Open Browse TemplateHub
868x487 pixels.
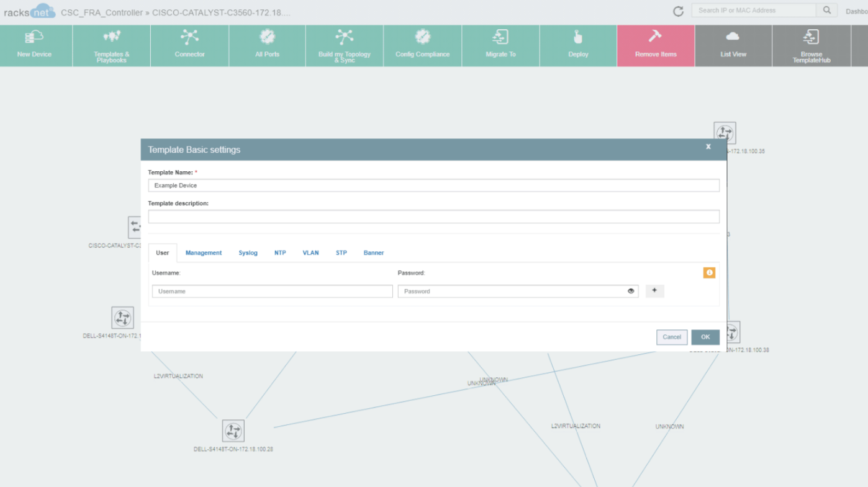tap(811, 45)
